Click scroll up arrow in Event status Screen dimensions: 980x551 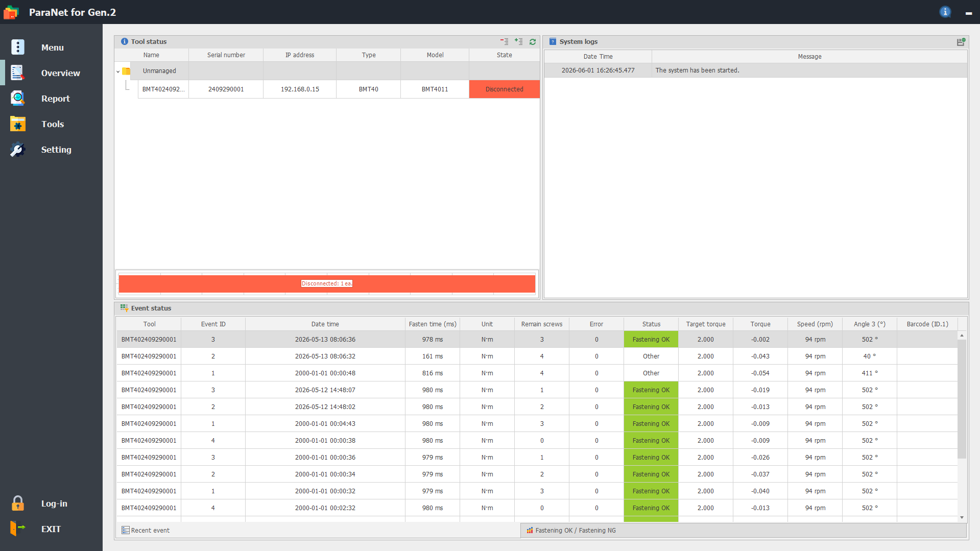click(x=962, y=336)
